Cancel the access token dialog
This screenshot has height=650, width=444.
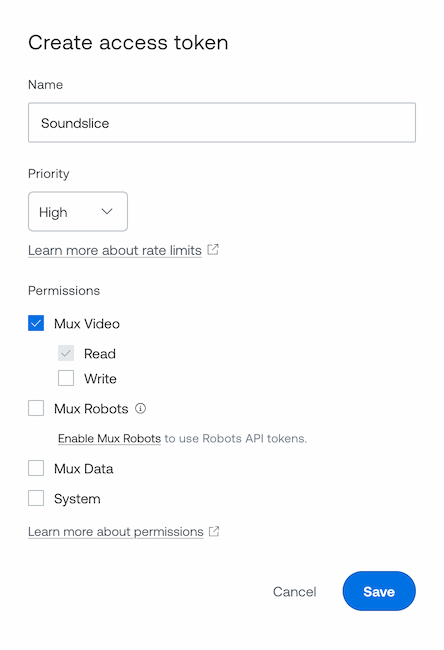pyautogui.click(x=295, y=592)
